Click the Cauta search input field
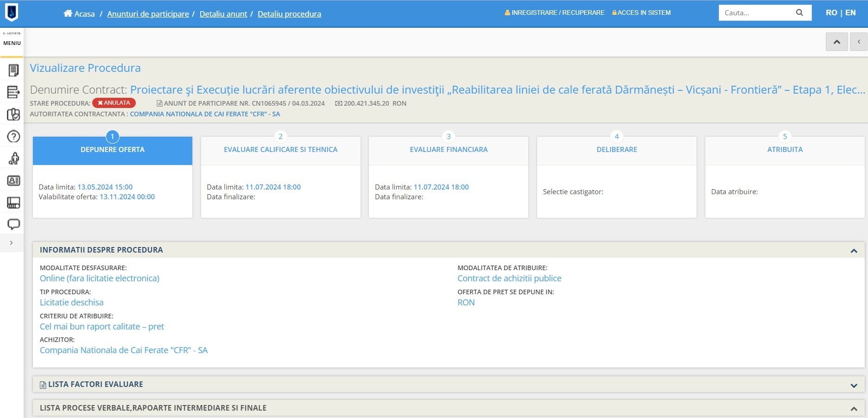Screen dimensions: 868x418 [755, 13]
